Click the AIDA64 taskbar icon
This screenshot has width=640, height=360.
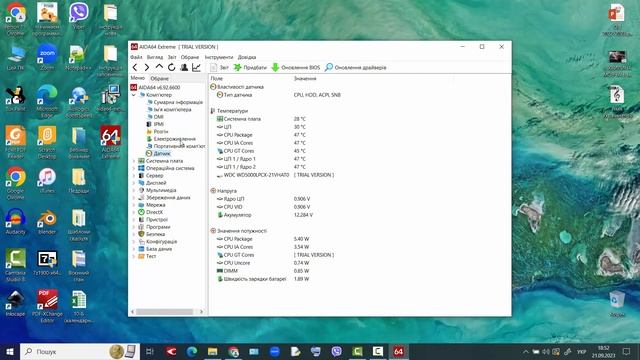pyautogui.click(x=398, y=351)
